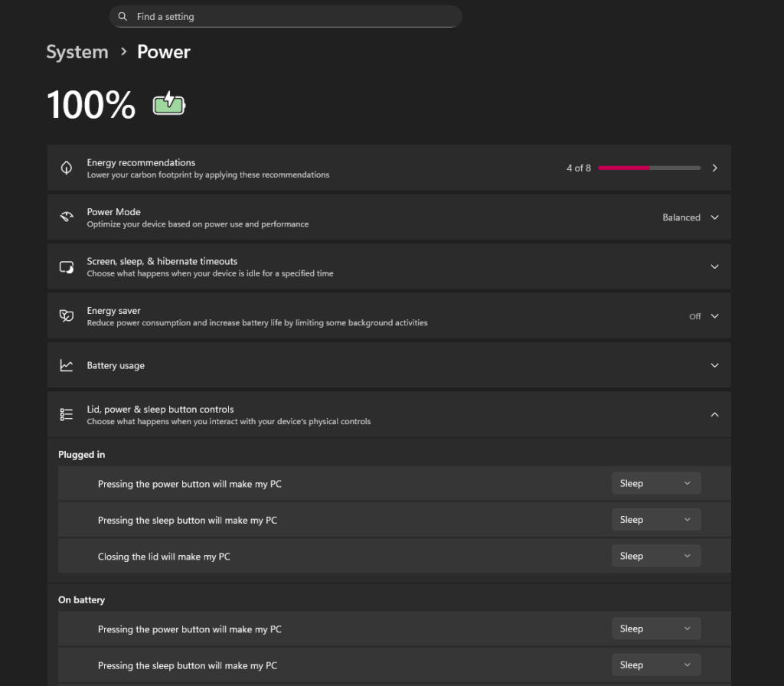Screen dimensions: 784x686
Task: Click the search magnifier icon
Action: click(122, 17)
